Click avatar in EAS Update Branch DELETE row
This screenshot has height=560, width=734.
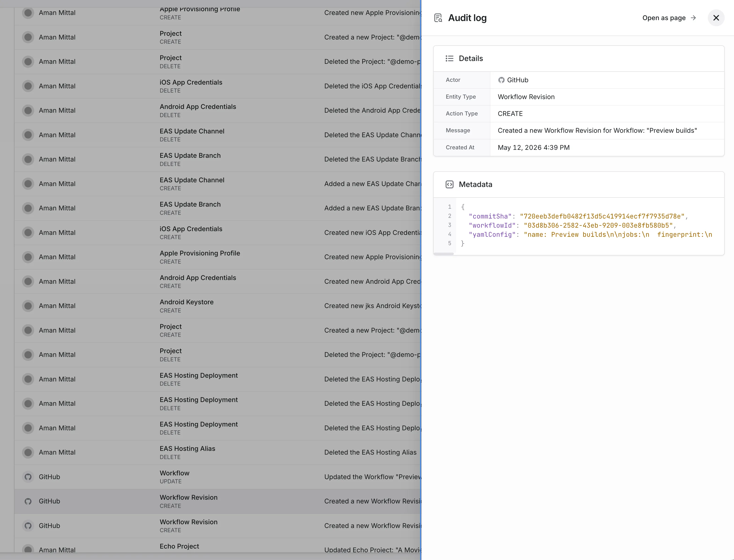pyautogui.click(x=28, y=159)
